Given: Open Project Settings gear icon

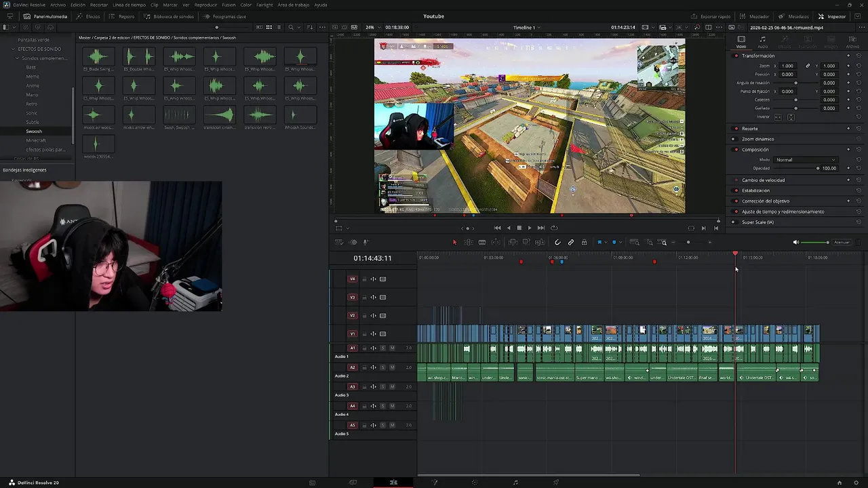Looking at the screenshot, I should [856, 483].
